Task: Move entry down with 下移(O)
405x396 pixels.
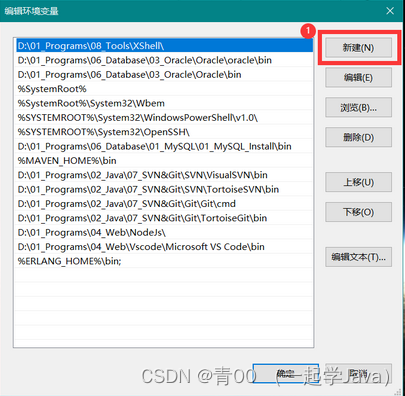Action: 358,212
